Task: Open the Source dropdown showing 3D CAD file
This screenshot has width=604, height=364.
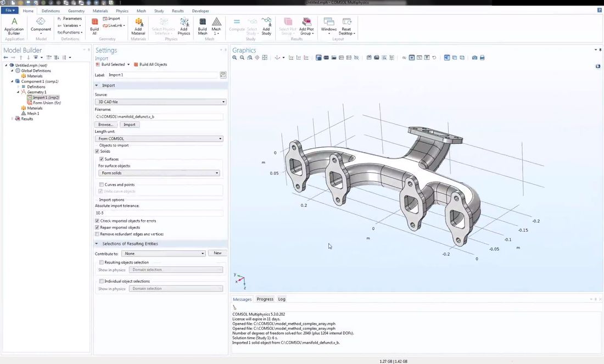Action: coord(160,102)
